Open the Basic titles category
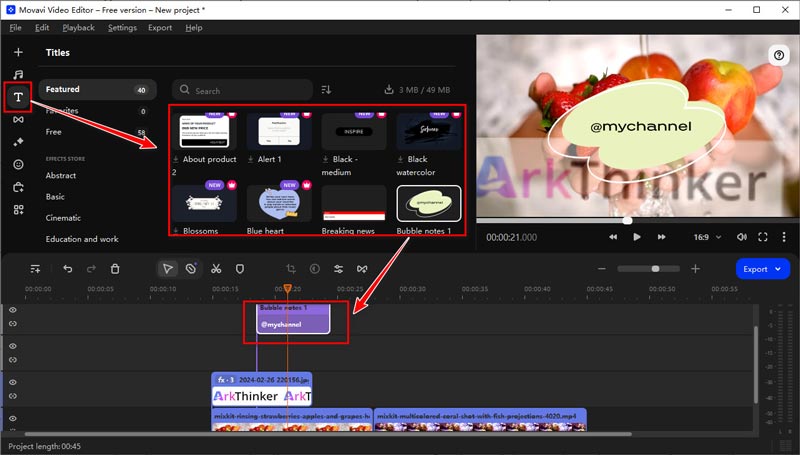 click(x=55, y=197)
